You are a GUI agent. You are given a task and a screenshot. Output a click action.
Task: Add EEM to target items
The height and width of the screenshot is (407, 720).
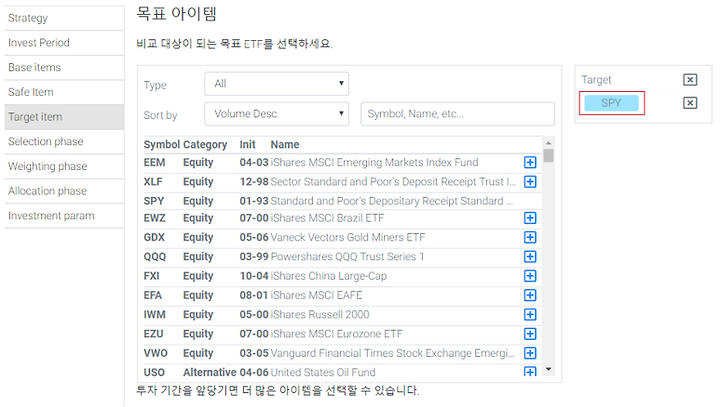pyautogui.click(x=530, y=162)
